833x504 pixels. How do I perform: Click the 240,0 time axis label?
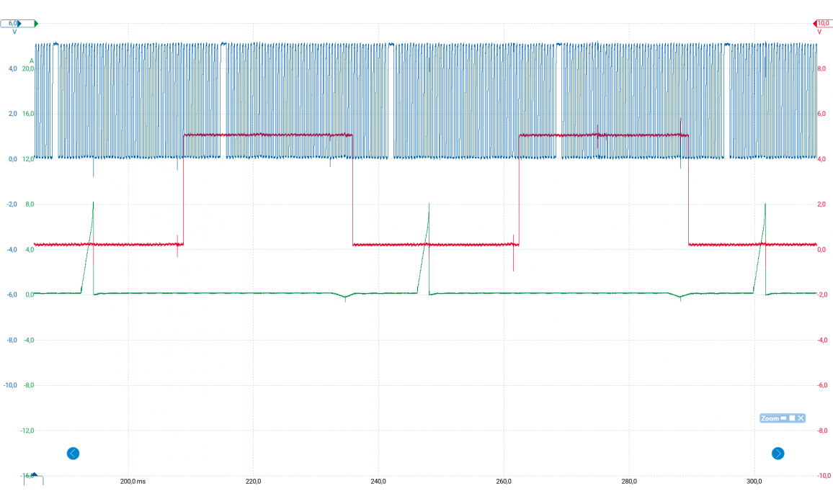click(378, 481)
